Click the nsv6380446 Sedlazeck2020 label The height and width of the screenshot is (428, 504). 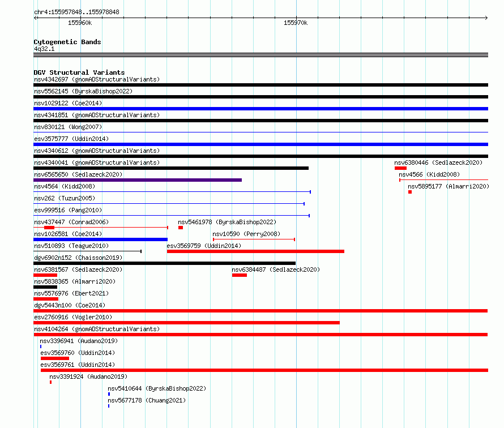coord(438,162)
